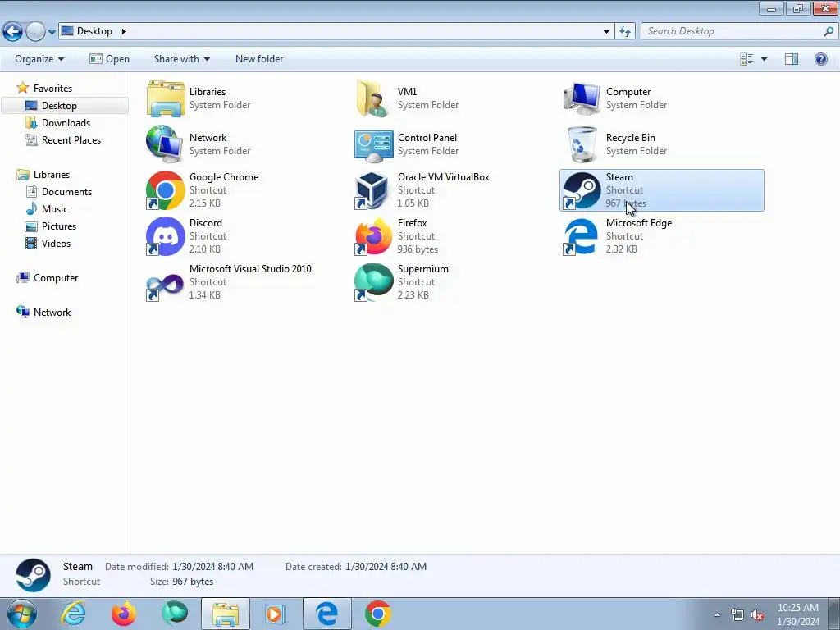Open Documents library in navigation pane
The image size is (840, 630).
point(66,192)
